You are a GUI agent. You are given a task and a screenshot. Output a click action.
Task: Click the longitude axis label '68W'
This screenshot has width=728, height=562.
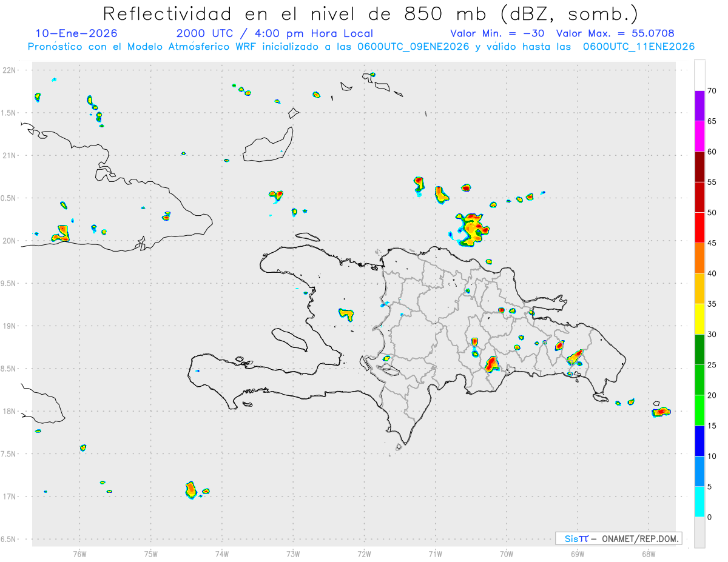[649, 554]
